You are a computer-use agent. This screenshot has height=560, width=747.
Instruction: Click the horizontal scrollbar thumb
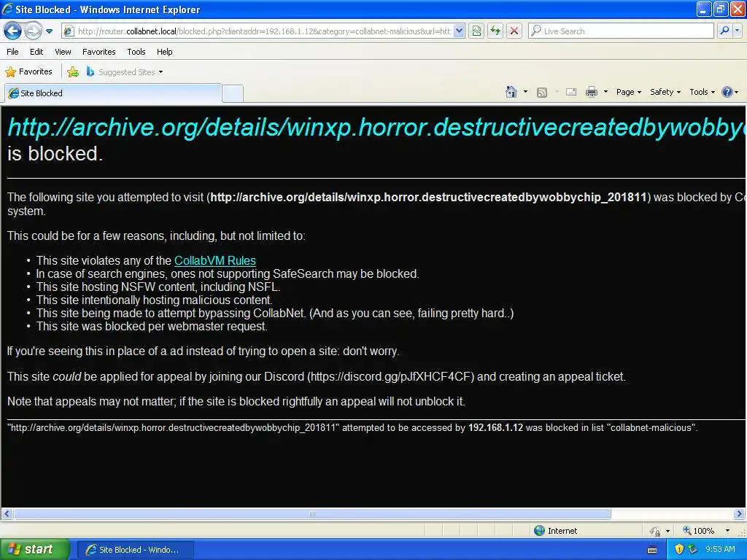click(x=312, y=514)
